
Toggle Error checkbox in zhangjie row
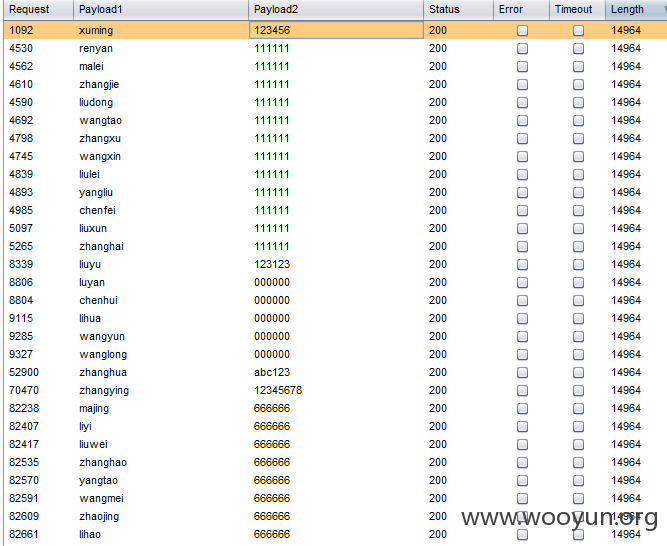[522, 85]
